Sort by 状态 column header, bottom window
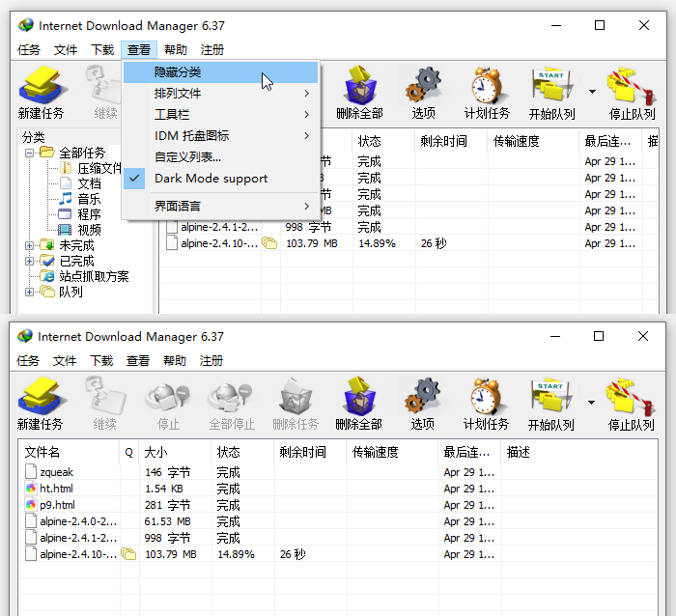 (x=242, y=452)
